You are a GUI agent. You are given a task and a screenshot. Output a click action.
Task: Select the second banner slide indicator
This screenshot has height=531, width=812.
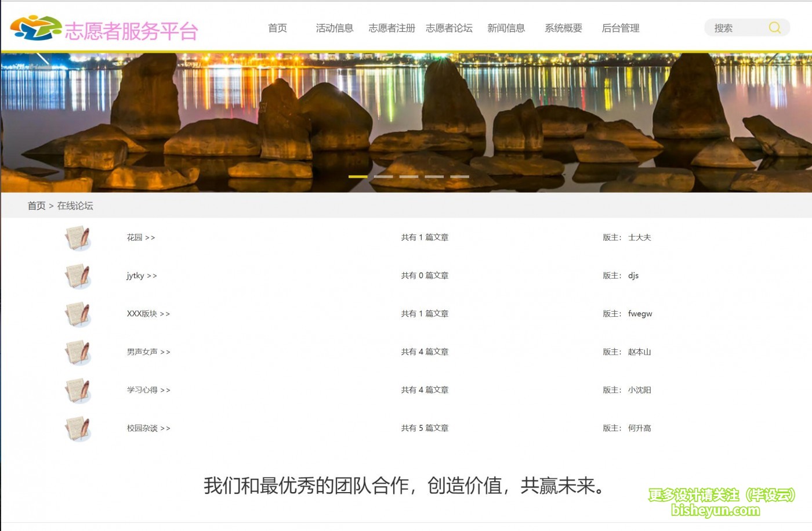pos(383,176)
